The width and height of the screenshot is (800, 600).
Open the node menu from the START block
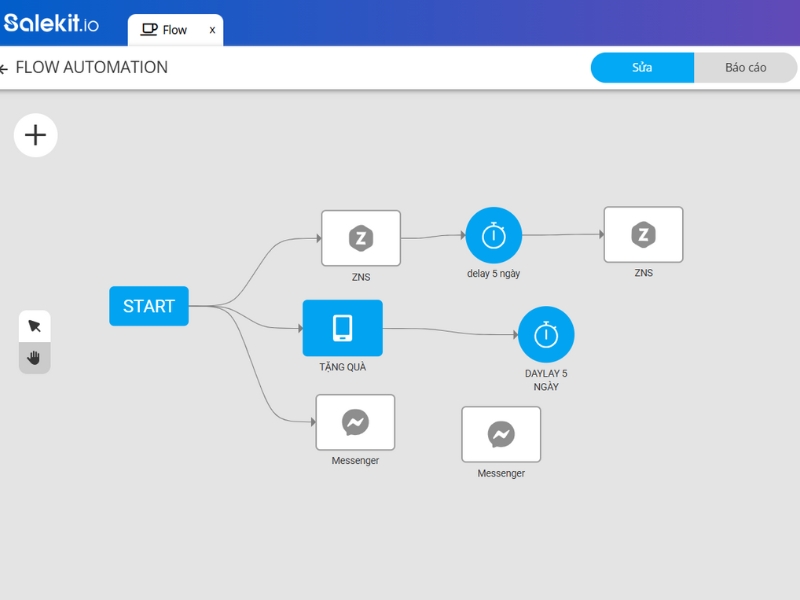click(x=148, y=306)
